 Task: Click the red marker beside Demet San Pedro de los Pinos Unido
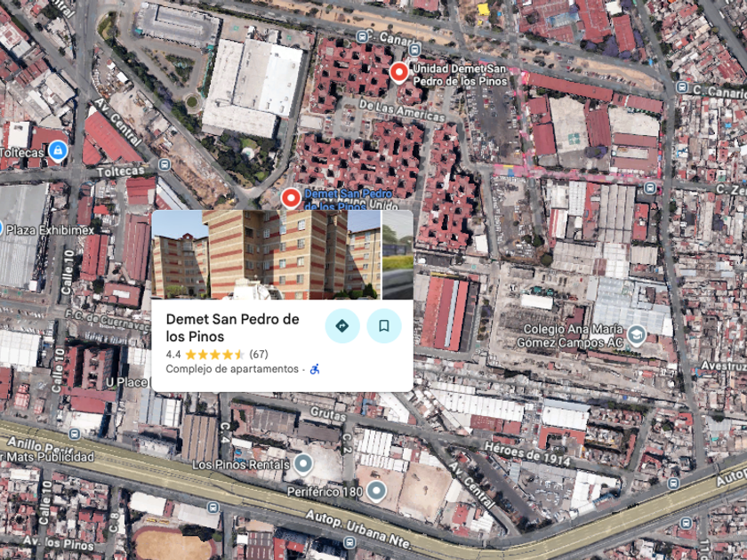point(291,198)
